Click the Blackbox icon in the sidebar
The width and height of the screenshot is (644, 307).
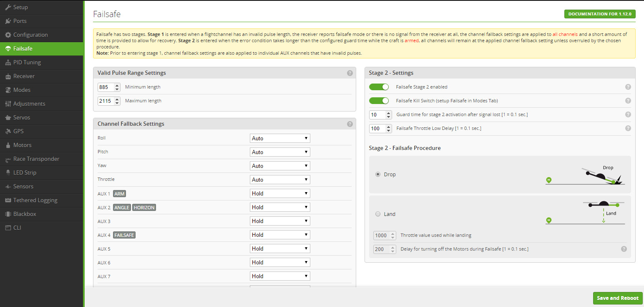pos(8,214)
